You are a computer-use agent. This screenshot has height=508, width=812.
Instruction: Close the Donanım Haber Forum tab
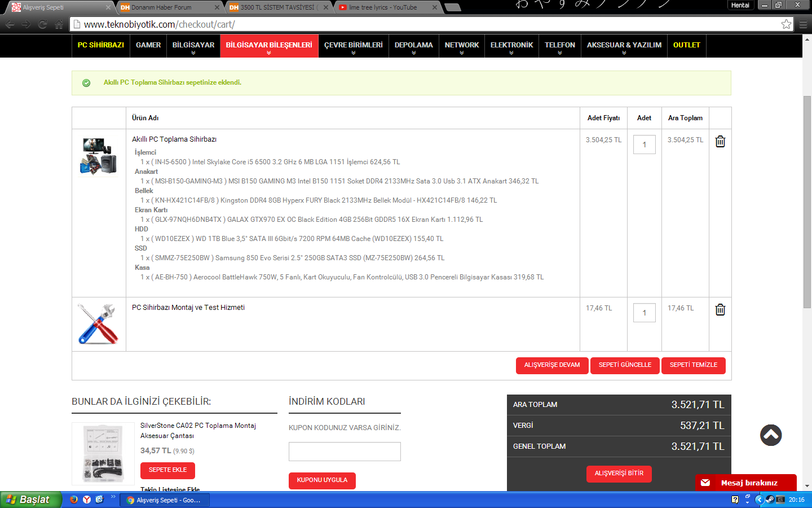tap(217, 7)
